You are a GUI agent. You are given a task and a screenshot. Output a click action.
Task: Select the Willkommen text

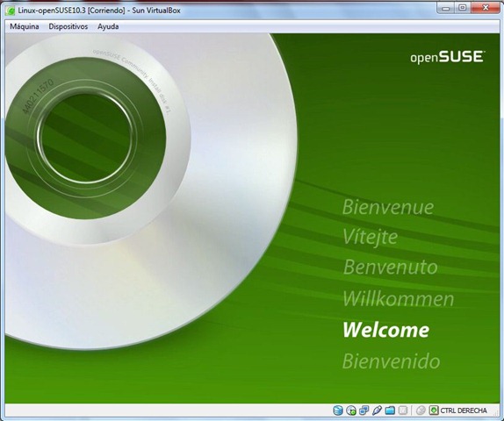[x=399, y=299]
